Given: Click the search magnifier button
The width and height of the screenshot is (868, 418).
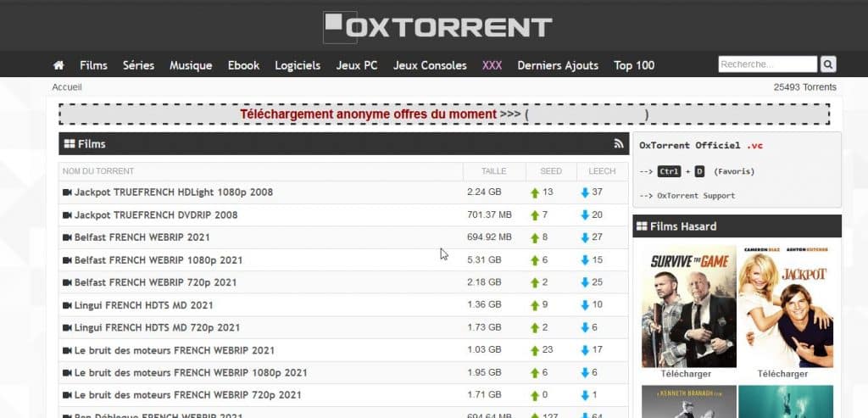Looking at the screenshot, I should pyautogui.click(x=828, y=64).
